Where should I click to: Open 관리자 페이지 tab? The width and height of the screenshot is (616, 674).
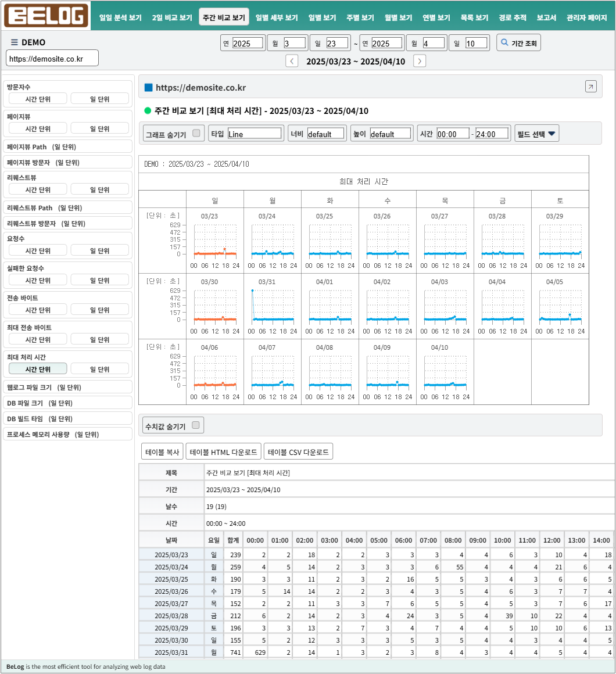pyautogui.click(x=587, y=17)
